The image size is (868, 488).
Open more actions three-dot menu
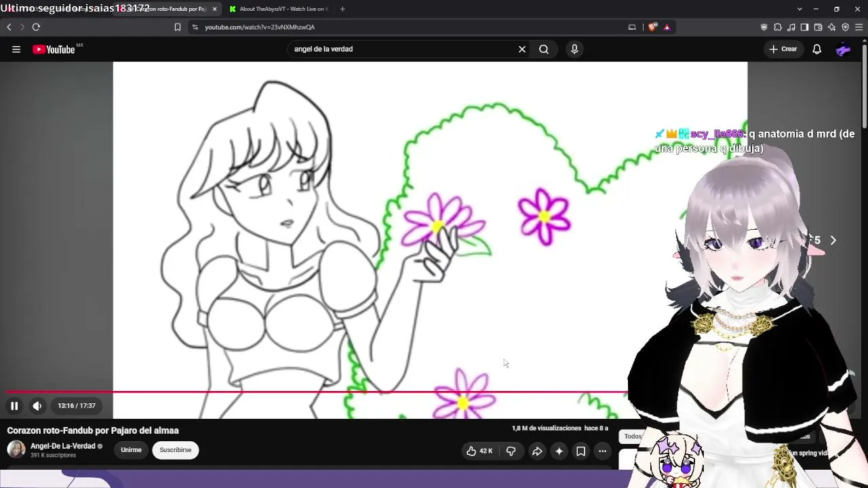(602, 451)
